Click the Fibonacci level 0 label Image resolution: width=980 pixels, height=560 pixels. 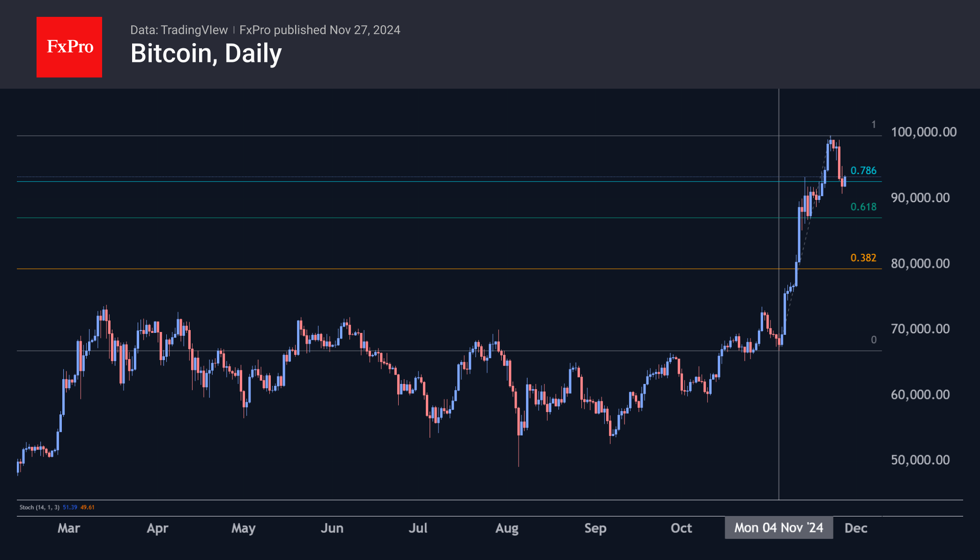click(873, 340)
